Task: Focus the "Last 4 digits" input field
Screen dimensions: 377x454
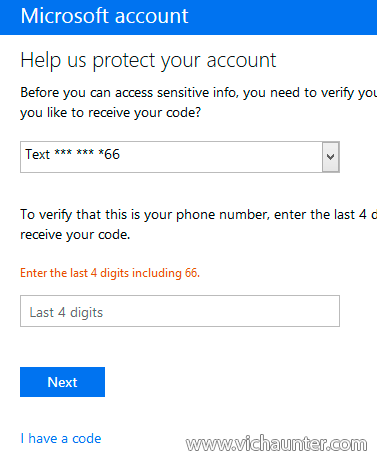Action: pos(180,311)
